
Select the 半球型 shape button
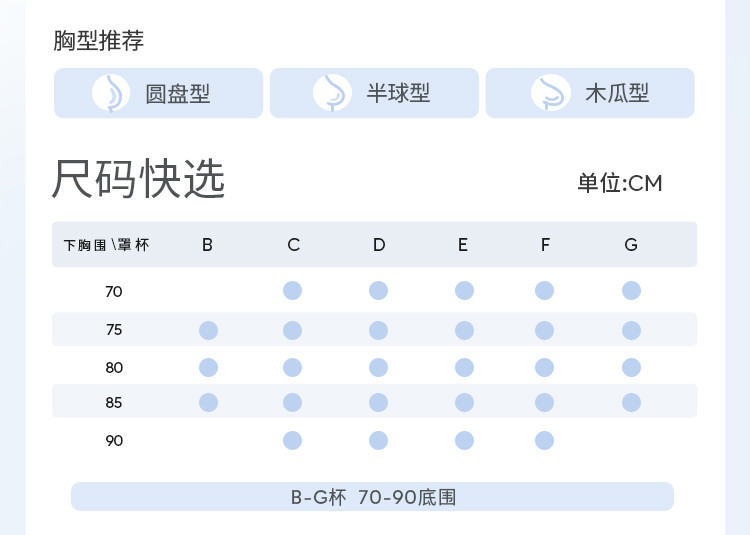tap(374, 93)
